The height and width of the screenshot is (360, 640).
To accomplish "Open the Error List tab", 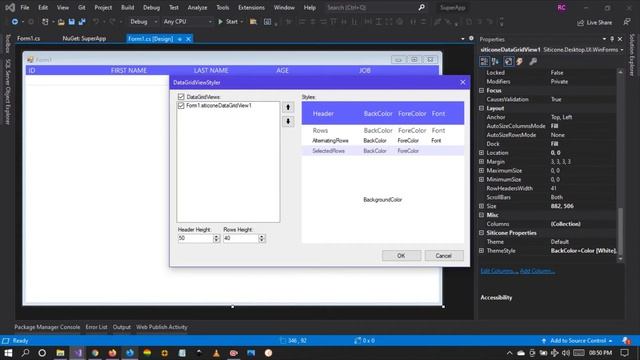I will pos(96,327).
